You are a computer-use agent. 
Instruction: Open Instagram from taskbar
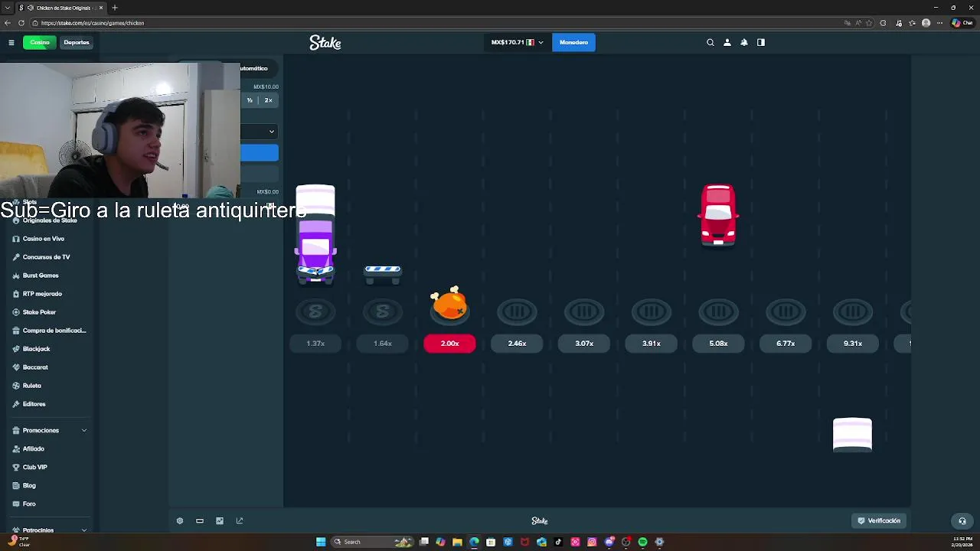click(592, 542)
